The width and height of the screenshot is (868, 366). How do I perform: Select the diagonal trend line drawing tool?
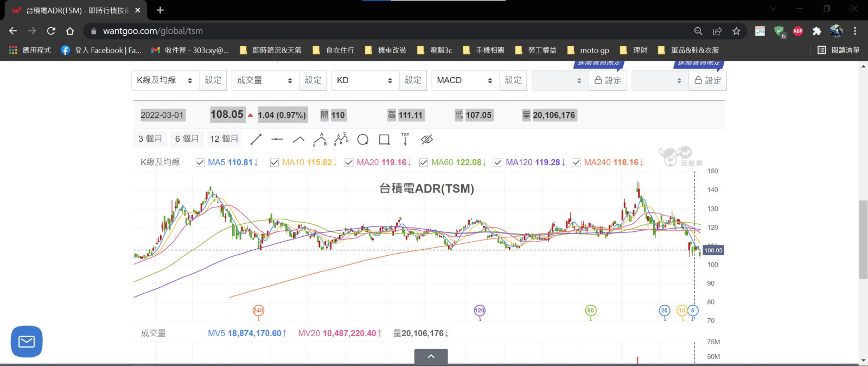point(256,140)
